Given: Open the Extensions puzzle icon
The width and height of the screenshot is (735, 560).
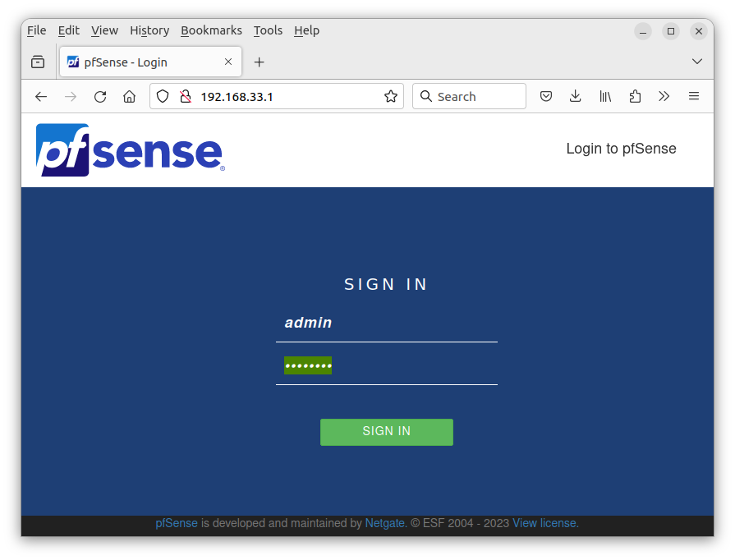Looking at the screenshot, I should [x=635, y=97].
